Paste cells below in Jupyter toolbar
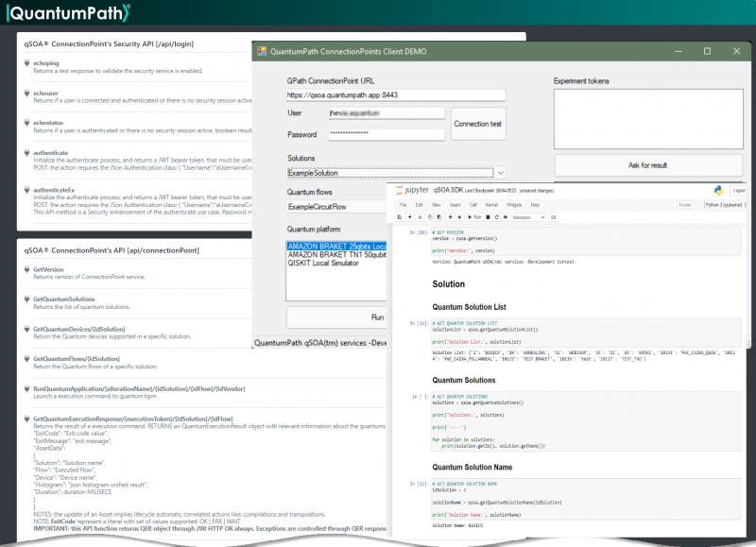This screenshot has width=756, height=547. pyautogui.click(x=439, y=217)
